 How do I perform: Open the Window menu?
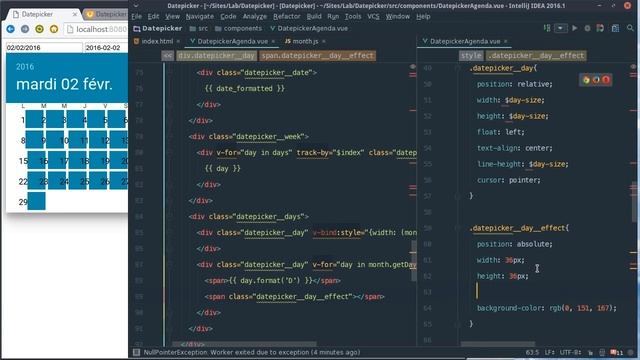click(398, 17)
